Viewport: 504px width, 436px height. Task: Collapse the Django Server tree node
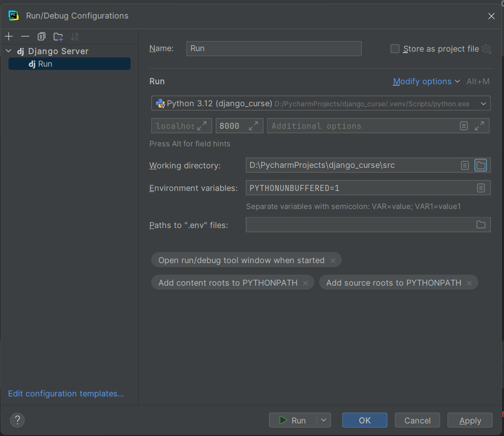pos(9,51)
